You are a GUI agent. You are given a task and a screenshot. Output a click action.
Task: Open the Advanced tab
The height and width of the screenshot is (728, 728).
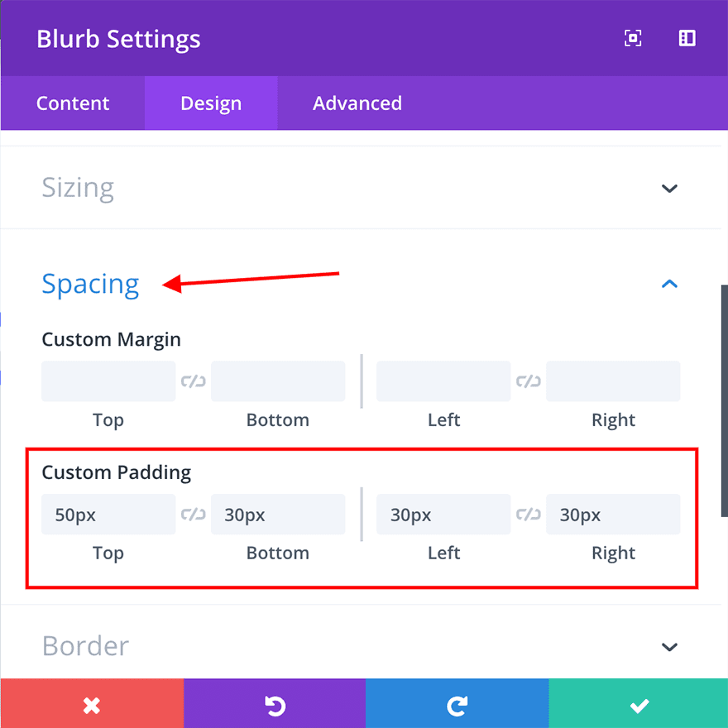point(357,103)
